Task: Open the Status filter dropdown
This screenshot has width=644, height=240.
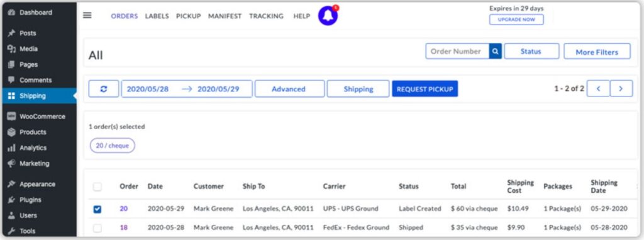Action: pyautogui.click(x=531, y=52)
